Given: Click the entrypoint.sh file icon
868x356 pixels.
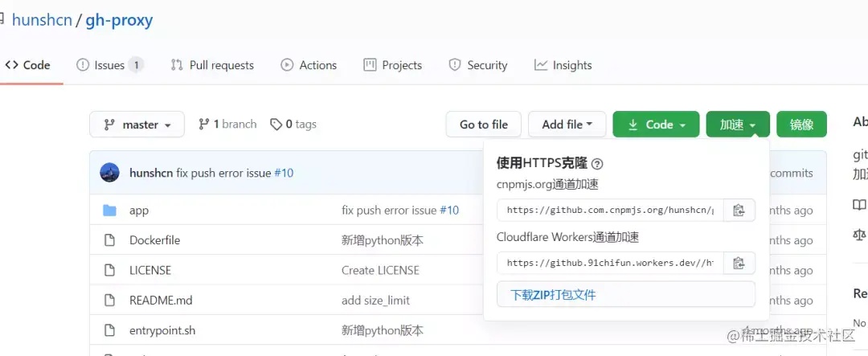Looking at the screenshot, I should (109, 330).
